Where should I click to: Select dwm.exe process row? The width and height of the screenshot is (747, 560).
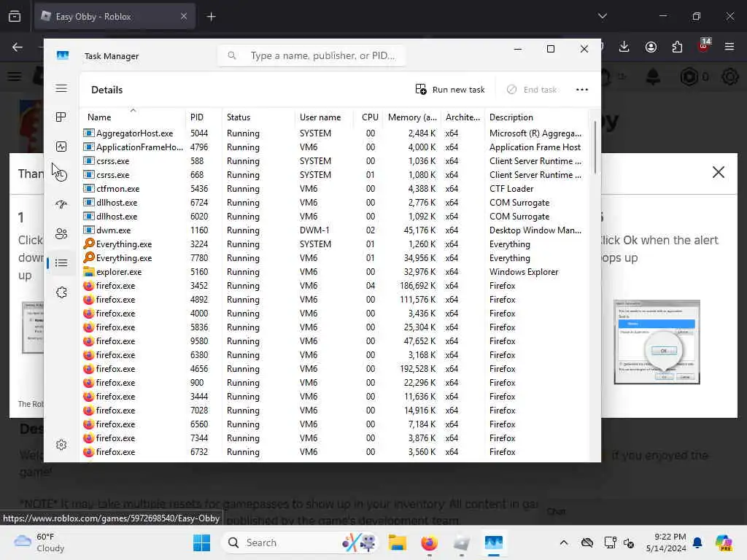(336, 230)
